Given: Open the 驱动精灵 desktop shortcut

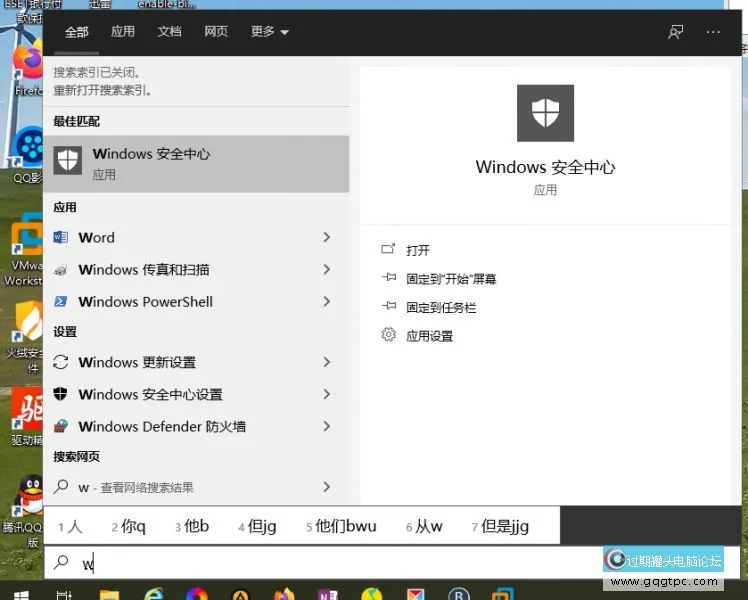Looking at the screenshot, I should [28, 416].
